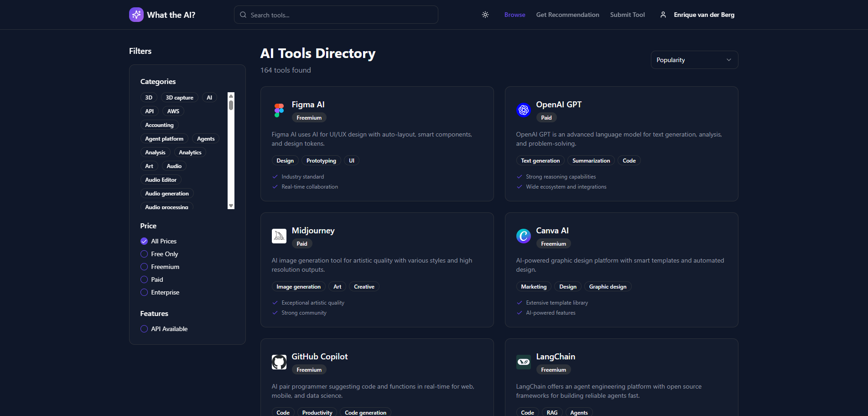
Task: Toggle the light theme sun icon
Action: tap(485, 14)
